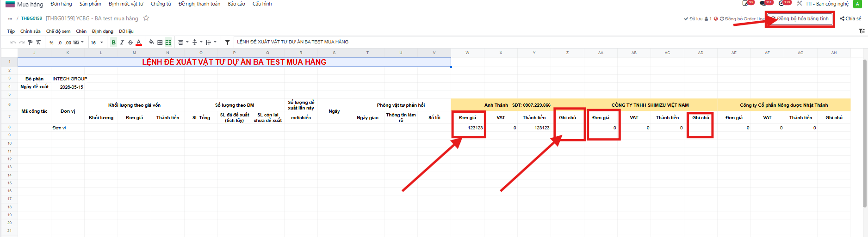Click Đồng bộ Order Line button

(x=742, y=19)
